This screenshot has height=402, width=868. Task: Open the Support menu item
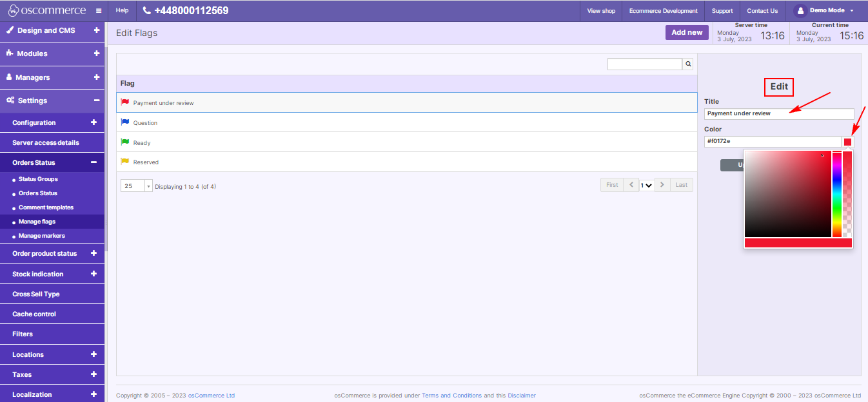coord(722,10)
